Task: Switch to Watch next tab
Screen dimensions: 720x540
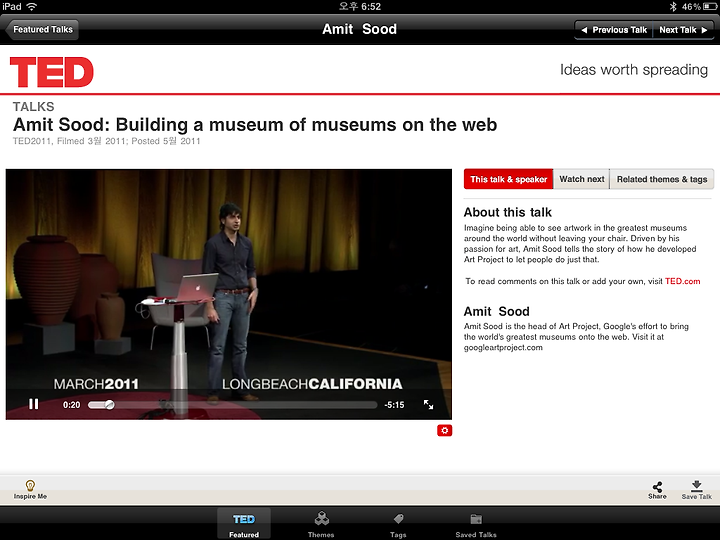Action: pyautogui.click(x=581, y=179)
